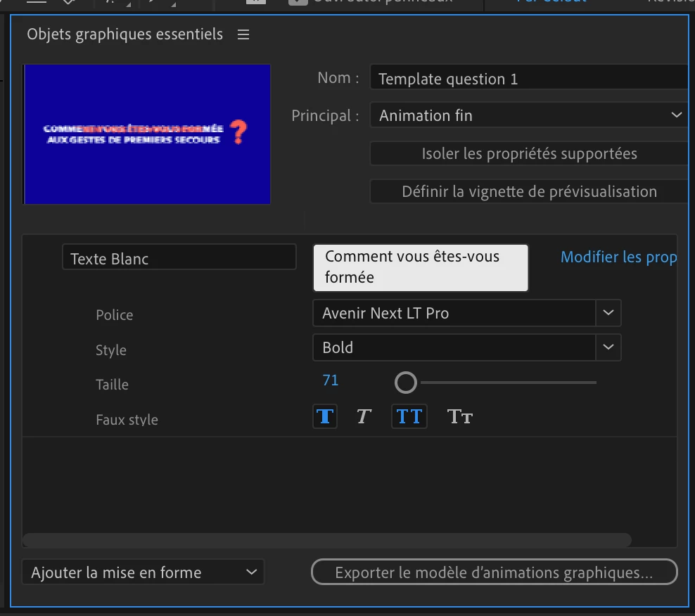Click the Taille label
695x616 pixels.
pyautogui.click(x=112, y=385)
